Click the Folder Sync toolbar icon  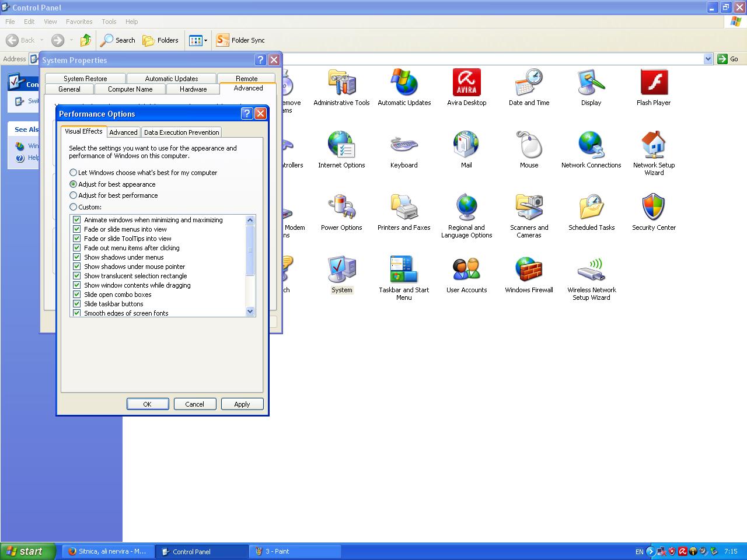(223, 40)
